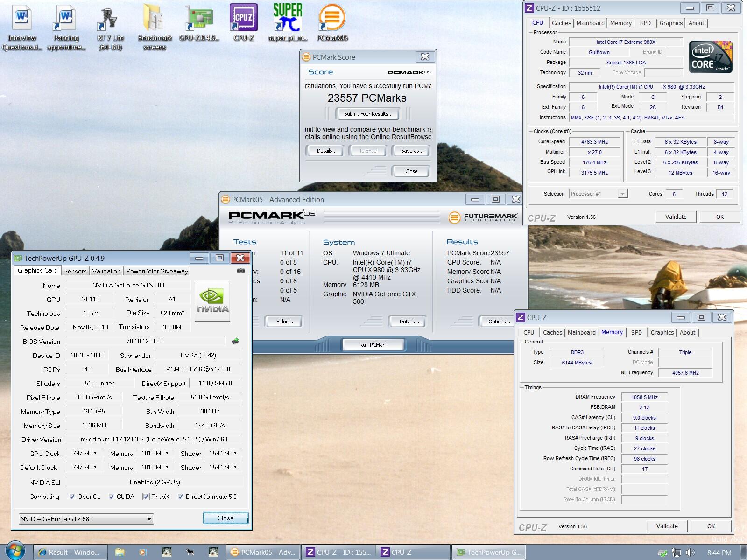
Task: Click the GPU-Z title bar icon
Action: pos(18,258)
